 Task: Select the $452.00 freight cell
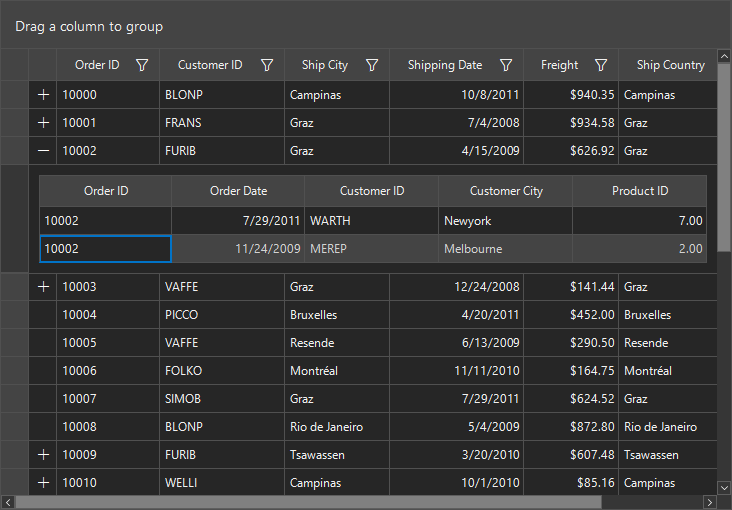571,315
